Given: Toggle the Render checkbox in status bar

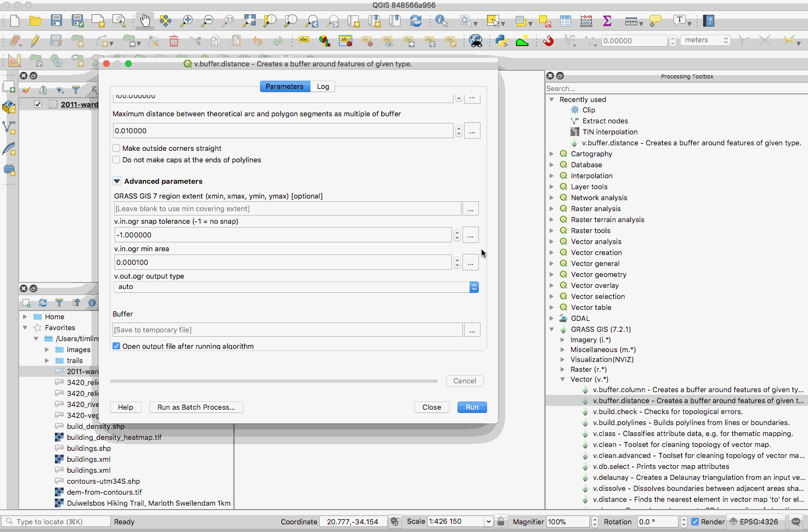Looking at the screenshot, I should [695, 522].
